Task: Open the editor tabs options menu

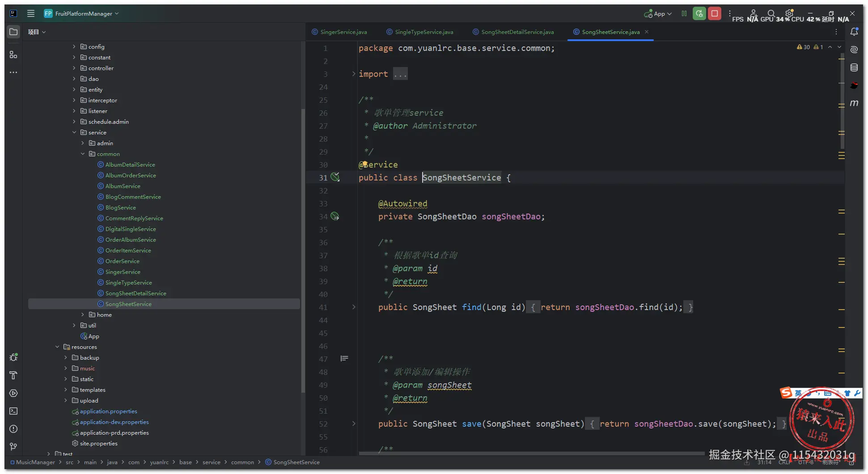Action: click(x=836, y=32)
